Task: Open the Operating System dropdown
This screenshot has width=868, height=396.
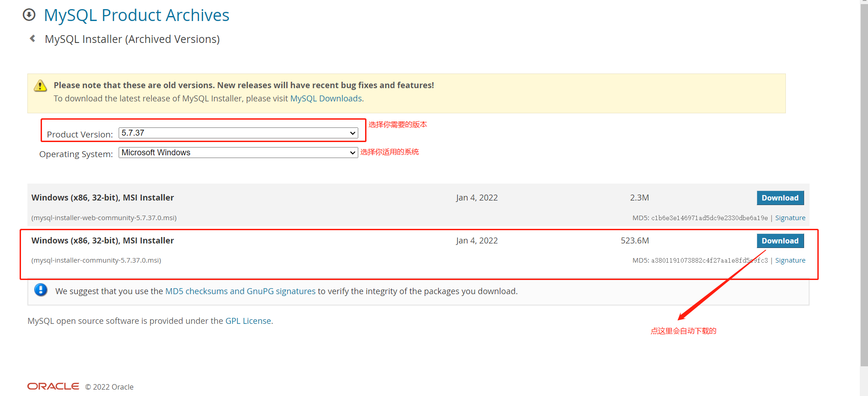Action: tap(238, 153)
